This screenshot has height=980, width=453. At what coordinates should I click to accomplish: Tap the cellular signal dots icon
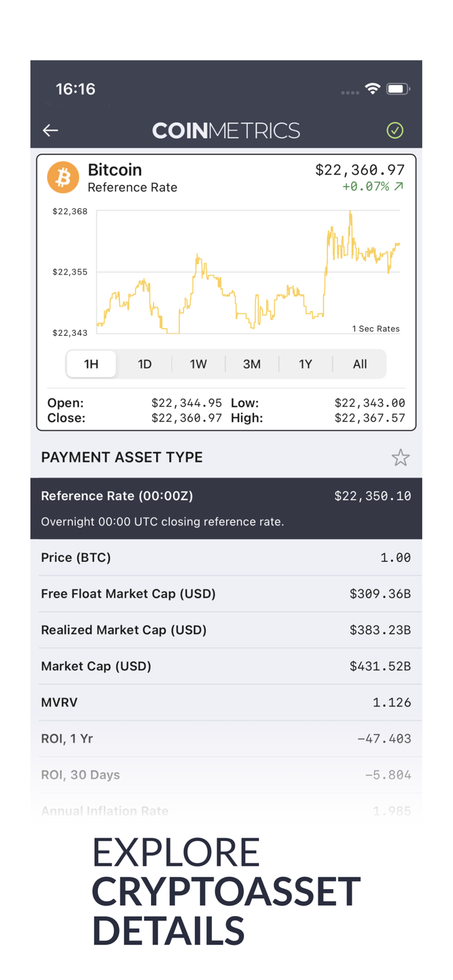click(350, 92)
